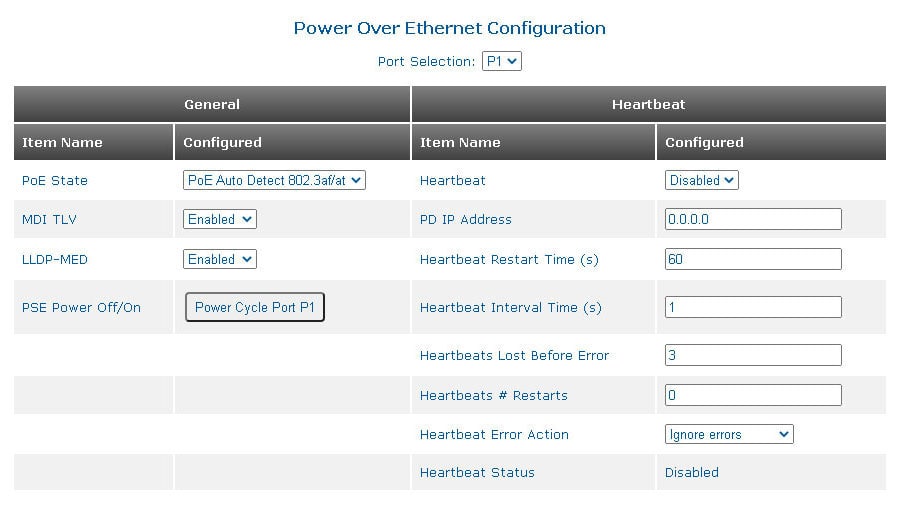Open the Heartbeat Error Action dropdown
The height and width of the screenshot is (510, 900).
(729, 435)
